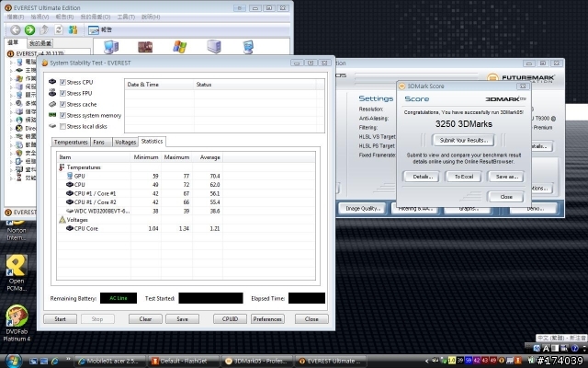Image resolution: width=588 pixels, height=368 pixels.
Task: Expand the 電腦 node in EVEREST tree
Action: [x=11, y=62]
